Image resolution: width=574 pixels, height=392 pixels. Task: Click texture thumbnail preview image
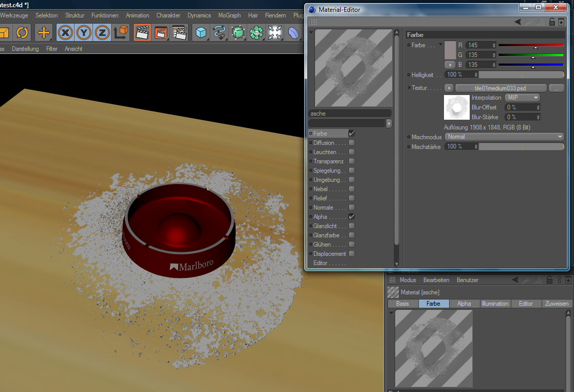(x=456, y=107)
